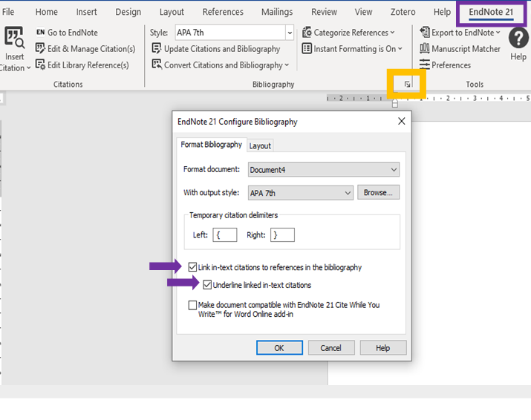Screen dimensions: 531x420
Task: Toggle Link in-text citations checkbox
Action: click(193, 267)
